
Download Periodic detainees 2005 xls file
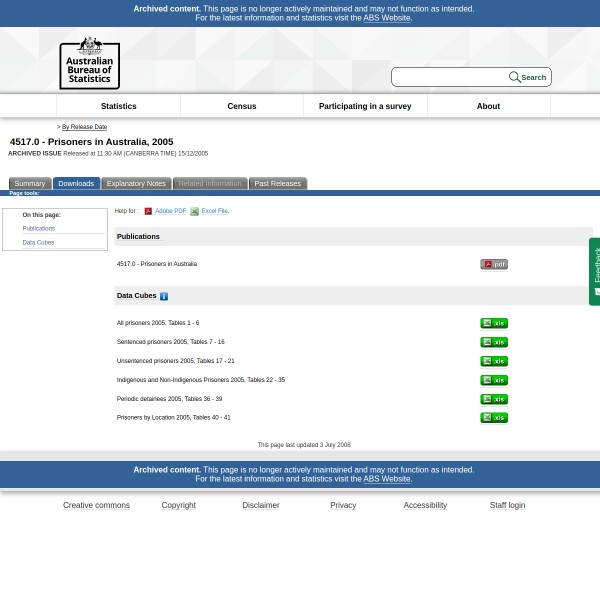click(x=494, y=399)
